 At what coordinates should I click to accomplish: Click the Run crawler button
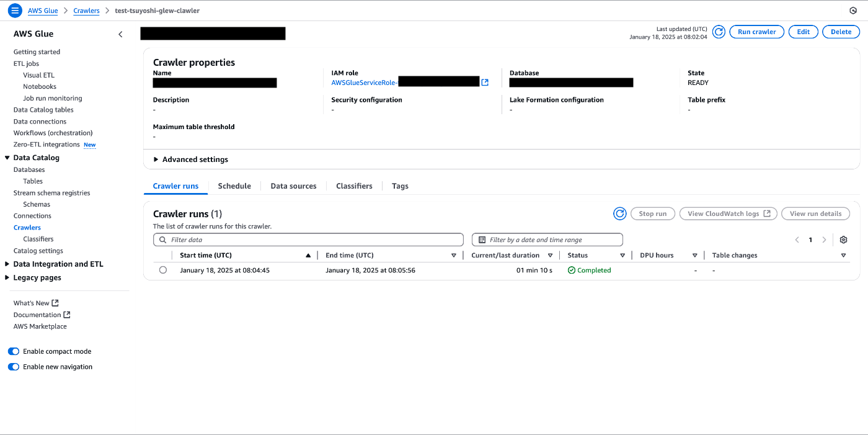point(756,32)
